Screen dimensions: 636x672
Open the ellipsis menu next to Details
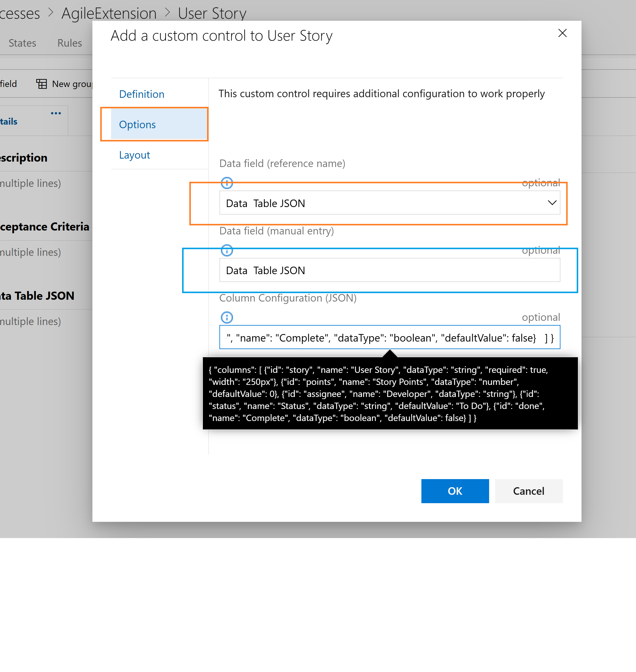click(x=55, y=113)
